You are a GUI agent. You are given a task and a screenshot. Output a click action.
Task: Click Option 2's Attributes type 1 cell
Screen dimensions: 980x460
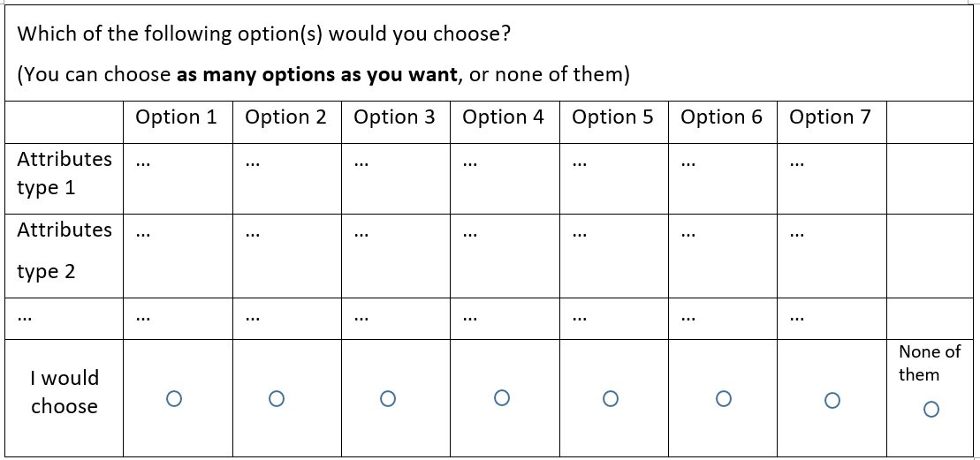point(287,179)
